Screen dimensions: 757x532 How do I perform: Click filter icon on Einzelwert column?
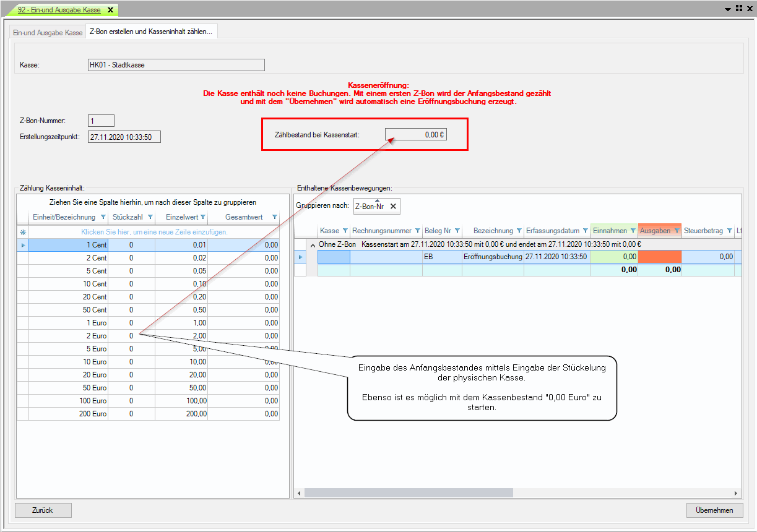pos(202,217)
